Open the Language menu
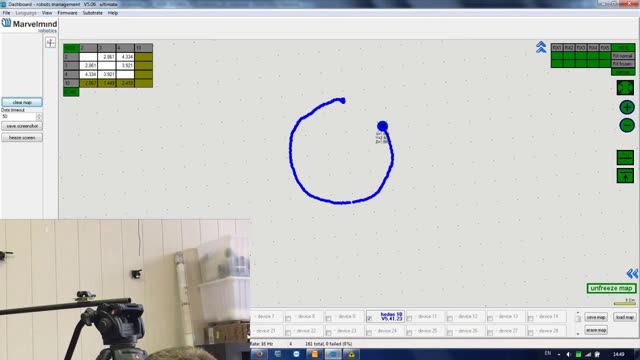The image size is (640, 360). coord(26,13)
